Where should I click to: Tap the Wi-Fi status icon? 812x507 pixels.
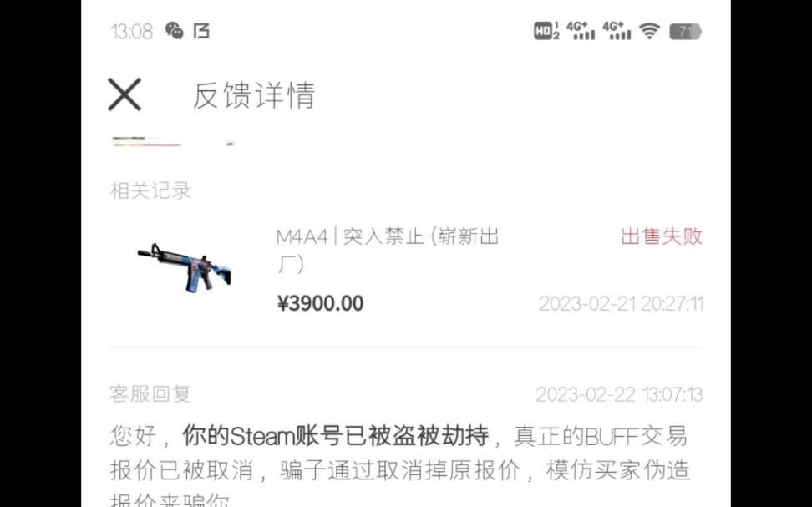tap(649, 31)
